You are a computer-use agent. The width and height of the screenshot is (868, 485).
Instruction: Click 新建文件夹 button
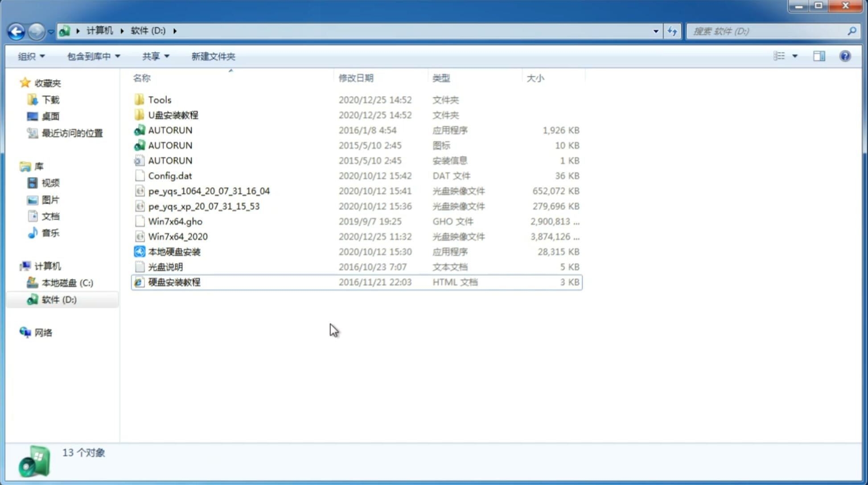point(214,56)
